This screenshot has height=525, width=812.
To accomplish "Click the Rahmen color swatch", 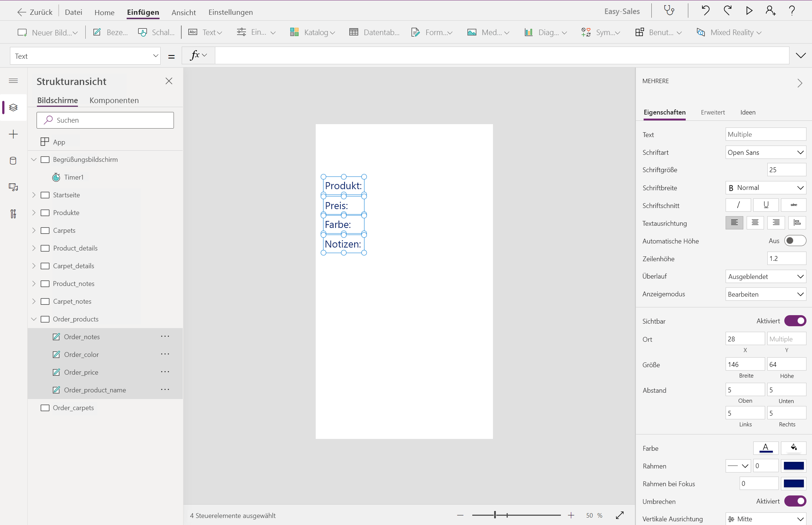I will tap(794, 466).
